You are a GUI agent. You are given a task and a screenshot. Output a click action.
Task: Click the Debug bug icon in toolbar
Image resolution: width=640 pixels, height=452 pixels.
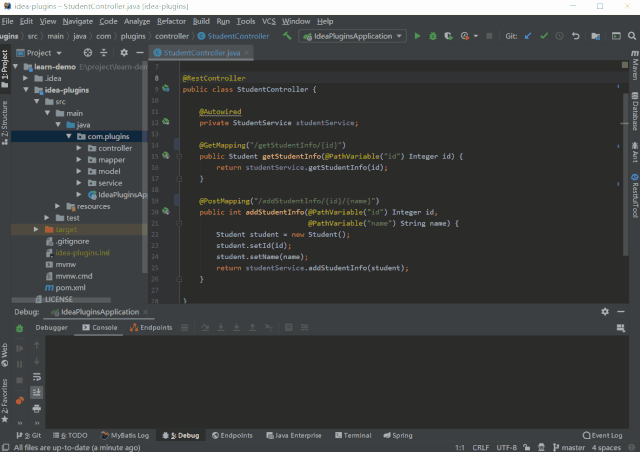point(432,36)
